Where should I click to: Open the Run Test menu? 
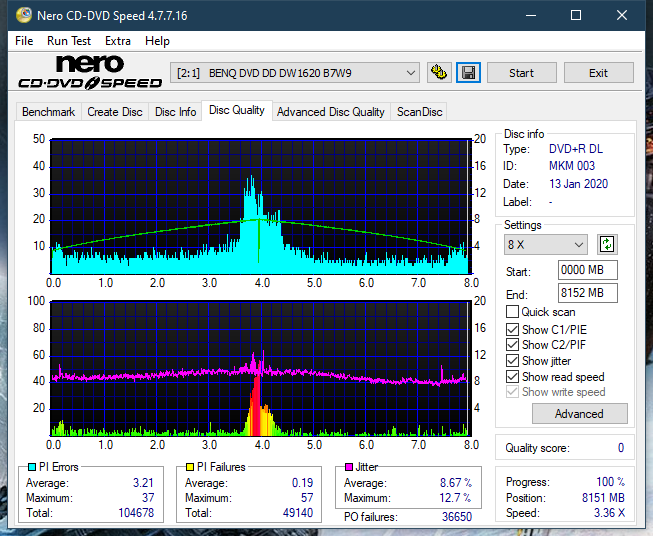[69, 41]
